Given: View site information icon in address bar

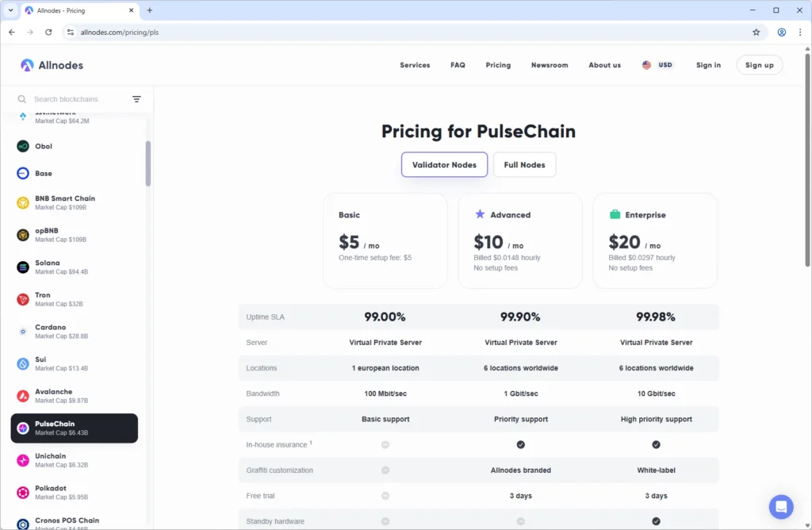Looking at the screenshot, I should point(71,32).
